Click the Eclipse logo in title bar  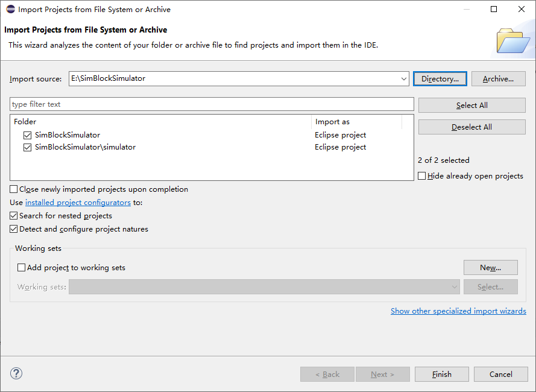(x=10, y=9)
